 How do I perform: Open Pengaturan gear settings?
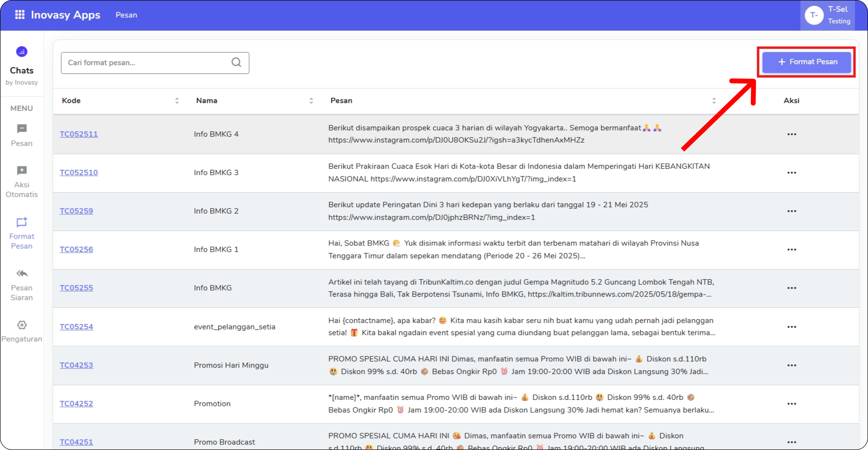point(22,325)
